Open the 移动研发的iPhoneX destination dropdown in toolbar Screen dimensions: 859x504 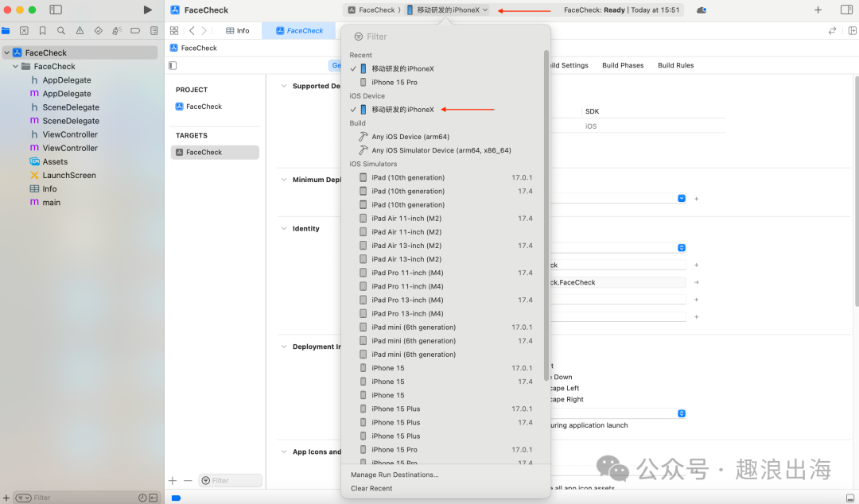click(448, 10)
